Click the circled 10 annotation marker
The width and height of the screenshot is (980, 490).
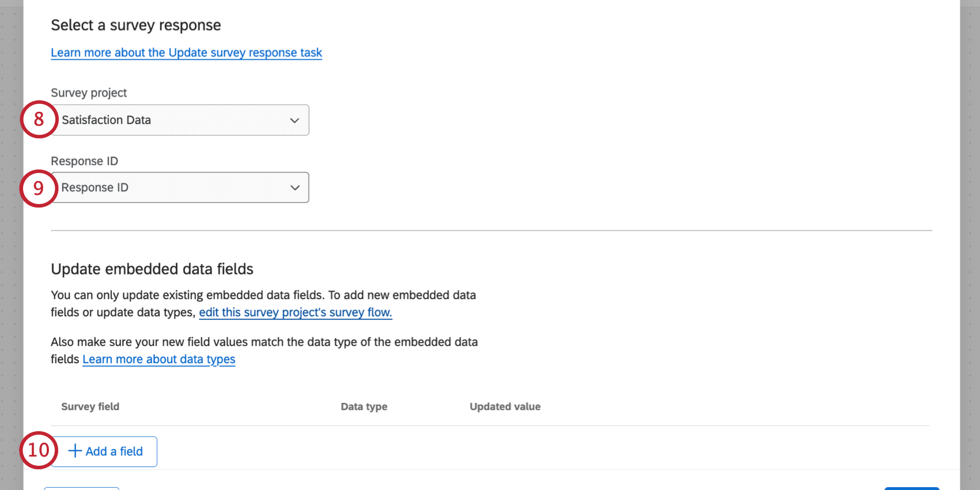tap(37, 450)
